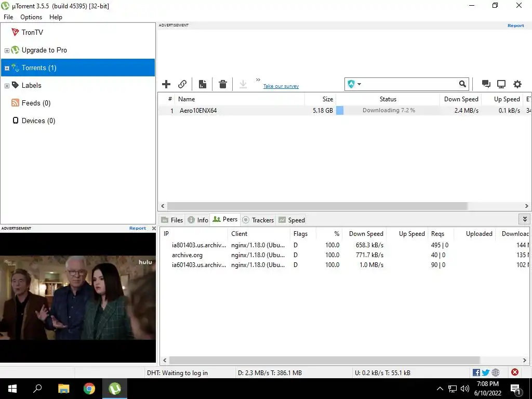
Task: Open the Take our survey link
Action: 281,86
